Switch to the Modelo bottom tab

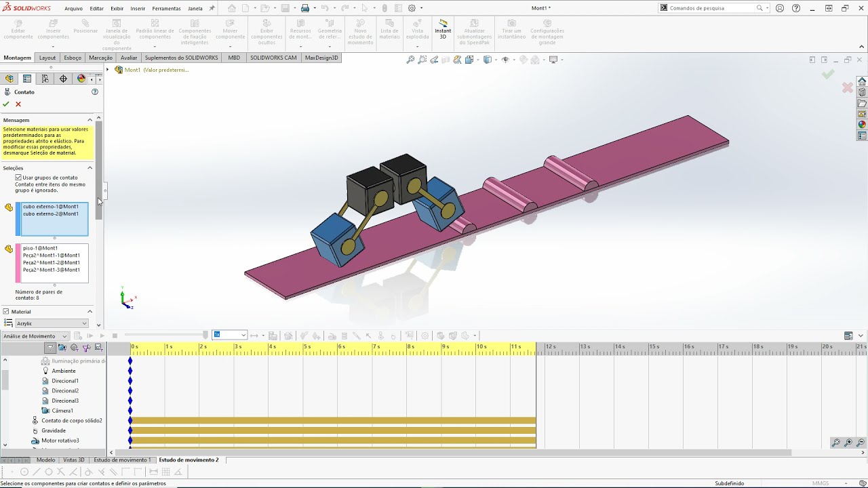[x=45, y=460]
